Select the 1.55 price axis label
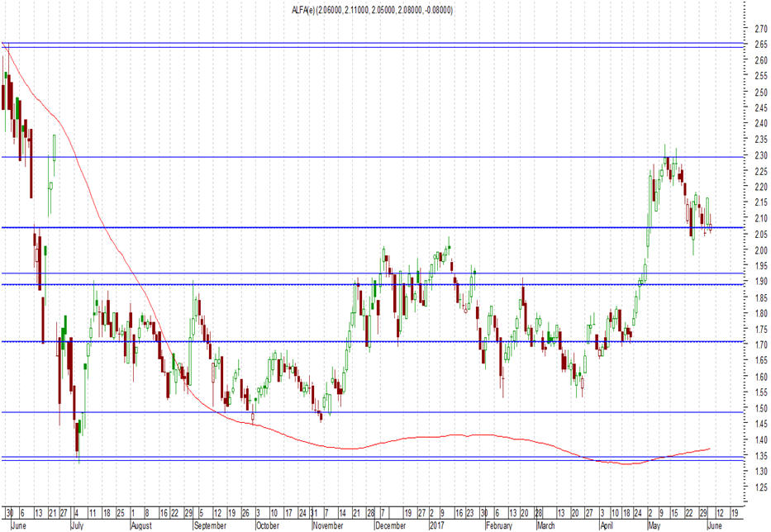 [x=761, y=392]
